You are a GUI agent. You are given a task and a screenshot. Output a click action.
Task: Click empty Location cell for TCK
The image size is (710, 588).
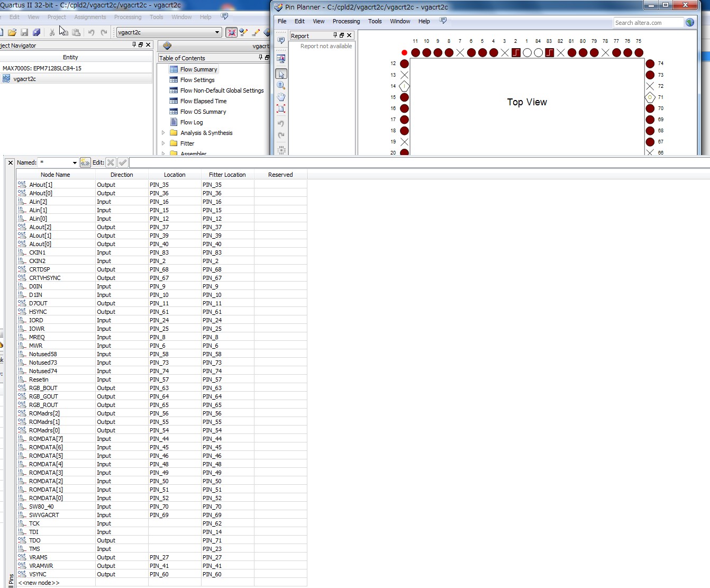pyautogui.click(x=175, y=523)
